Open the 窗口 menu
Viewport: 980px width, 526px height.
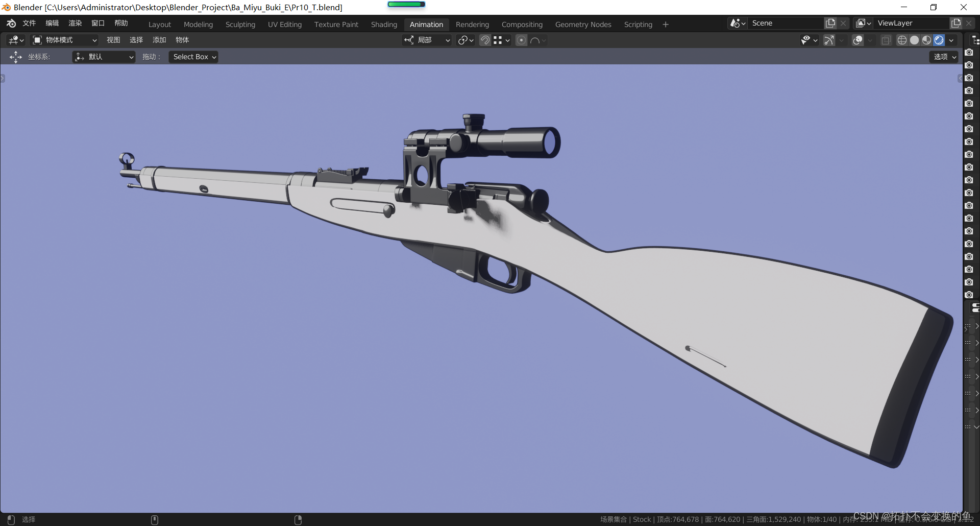coord(98,23)
